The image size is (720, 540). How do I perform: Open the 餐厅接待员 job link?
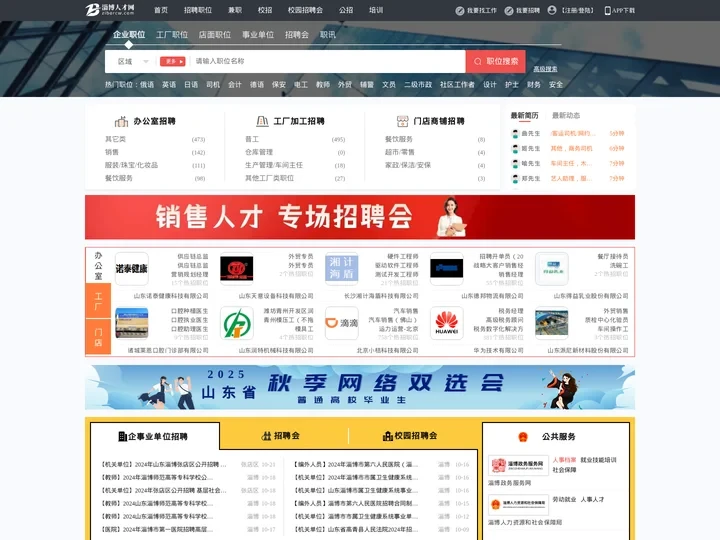(613, 256)
